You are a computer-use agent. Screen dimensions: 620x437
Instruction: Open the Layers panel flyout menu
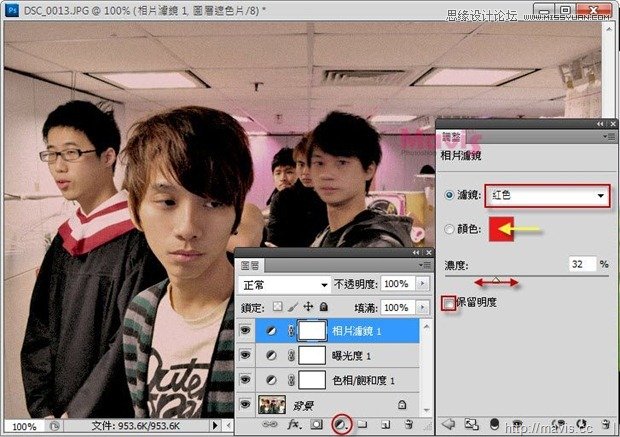click(425, 265)
